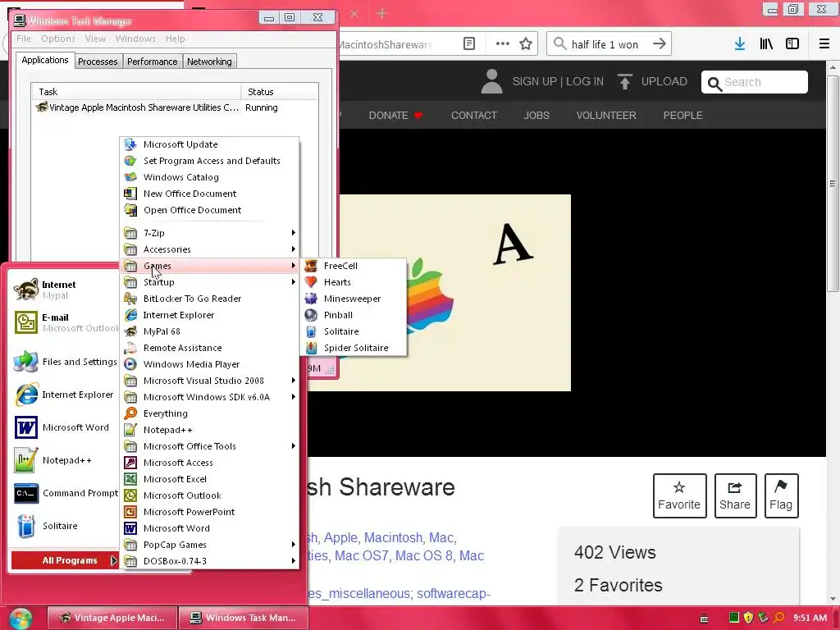Launch Hearts from the Games submenu
The image size is (840, 630).
353,282
